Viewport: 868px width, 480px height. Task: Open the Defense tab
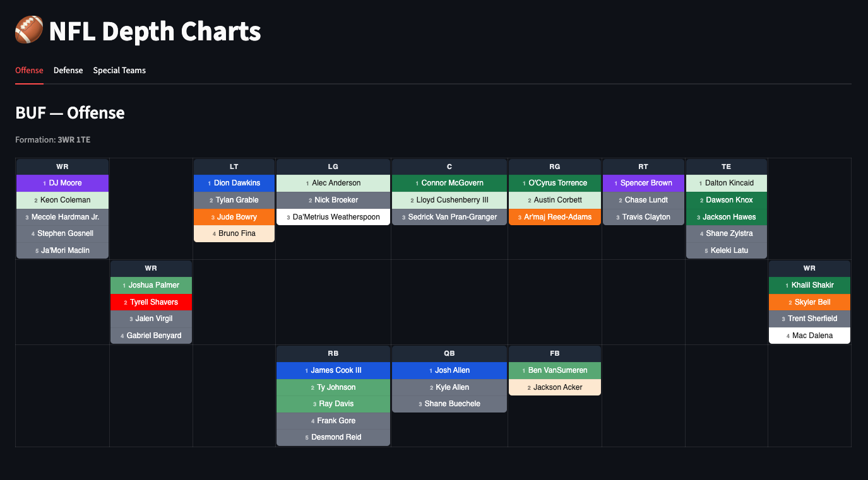tap(68, 71)
